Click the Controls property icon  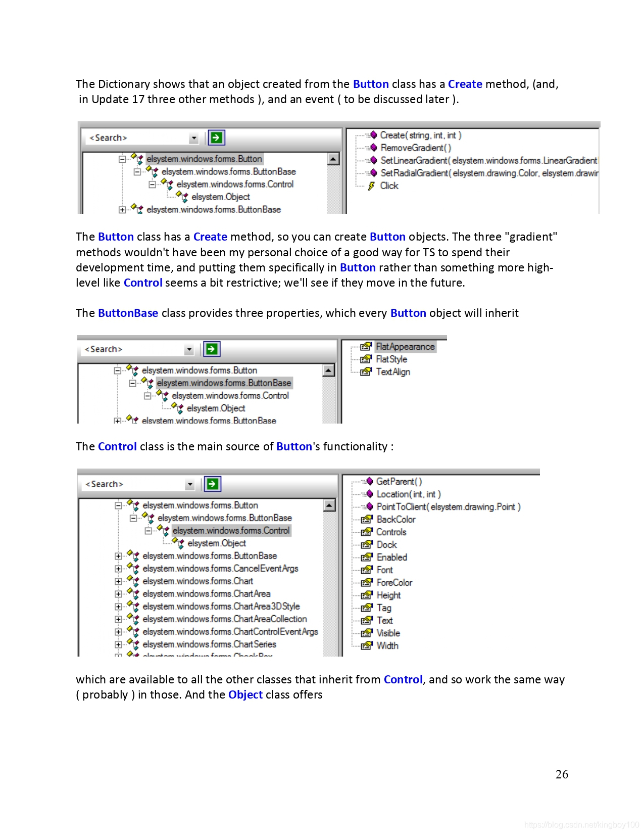367,532
